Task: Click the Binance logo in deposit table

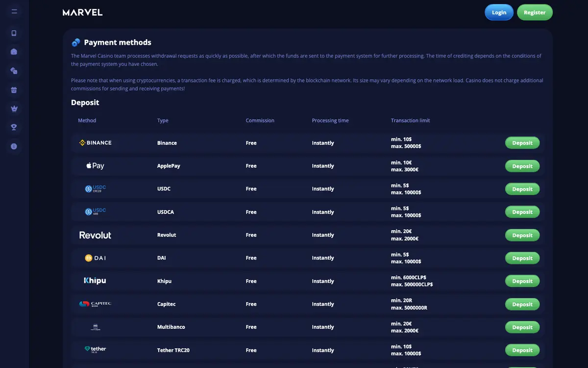Action: pyautogui.click(x=96, y=143)
